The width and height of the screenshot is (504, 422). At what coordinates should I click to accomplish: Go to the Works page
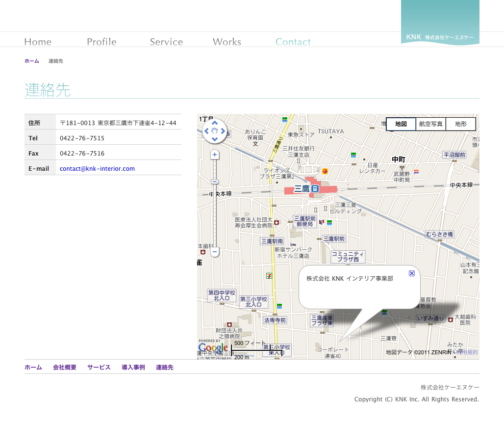pyautogui.click(x=227, y=42)
